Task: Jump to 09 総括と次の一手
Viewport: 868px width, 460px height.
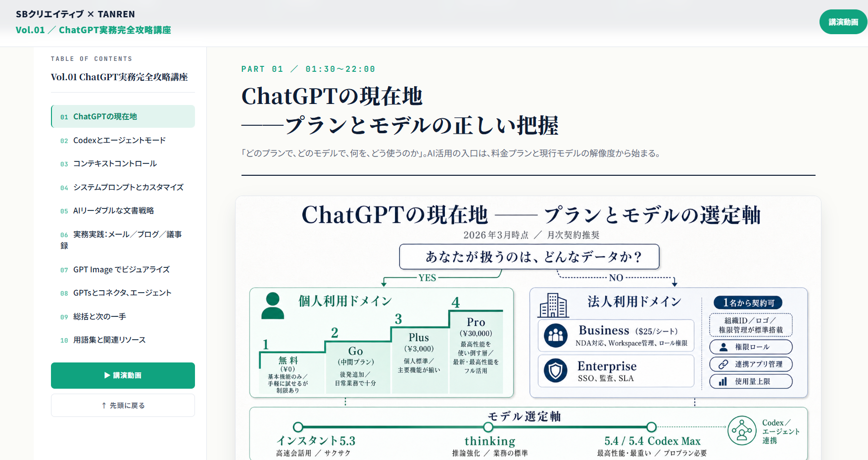Action: (x=123, y=316)
